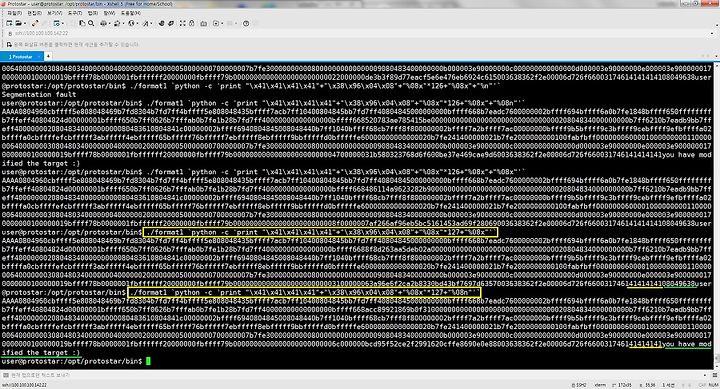This screenshot has width=720, height=389.
Task: Click the Font icon in toolbar
Action: click(x=146, y=23)
